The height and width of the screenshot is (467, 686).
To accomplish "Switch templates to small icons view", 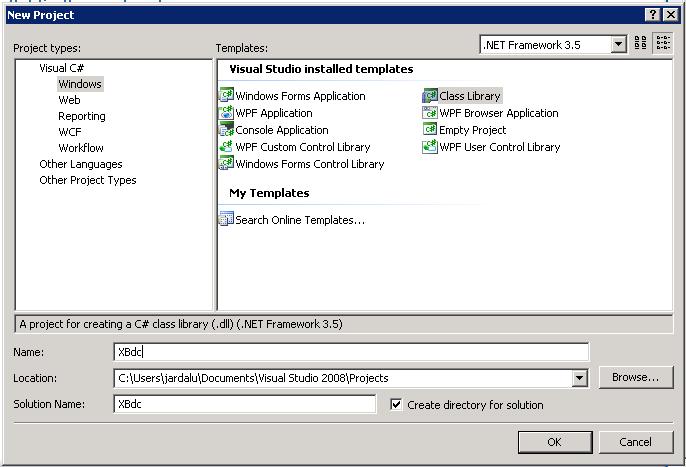I will 662,43.
